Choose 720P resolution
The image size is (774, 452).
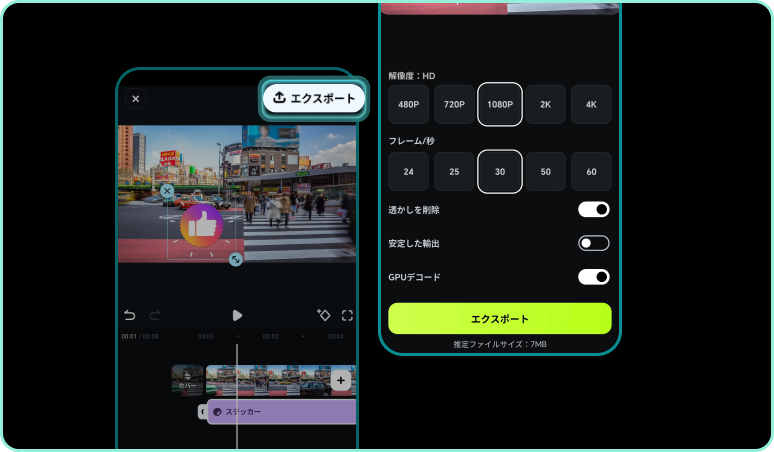click(x=454, y=105)
